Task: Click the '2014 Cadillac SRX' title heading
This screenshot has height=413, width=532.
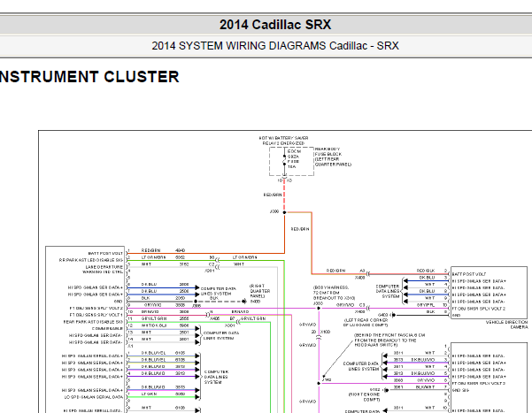Action: (x=275, y=25)
